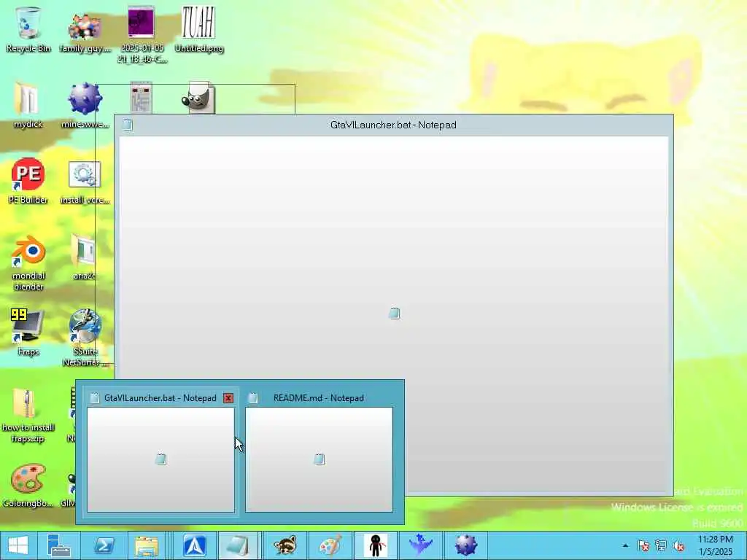Click the blue bird taskbar icon
The height and width of the screenshot is (560, 747).
[421, 545]
